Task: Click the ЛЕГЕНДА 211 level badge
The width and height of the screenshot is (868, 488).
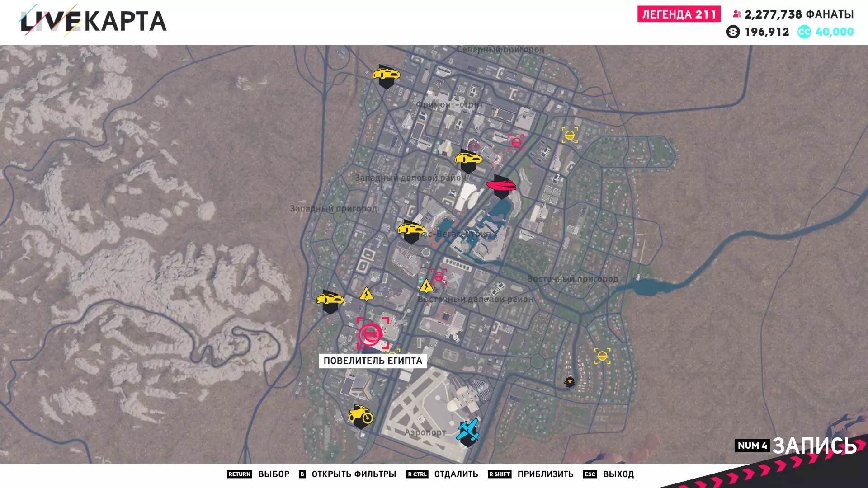Action: tap(679, 14)
